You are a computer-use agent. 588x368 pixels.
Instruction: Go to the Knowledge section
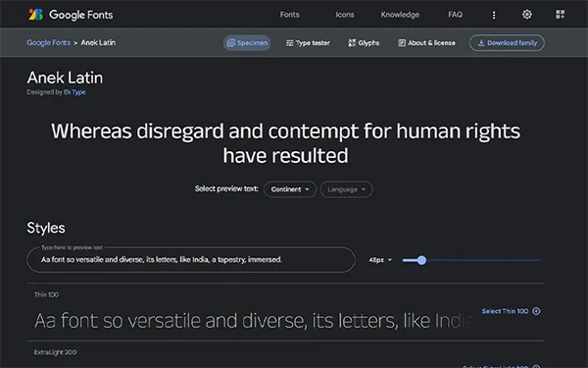pyautogui.click(x=400, y=15)
